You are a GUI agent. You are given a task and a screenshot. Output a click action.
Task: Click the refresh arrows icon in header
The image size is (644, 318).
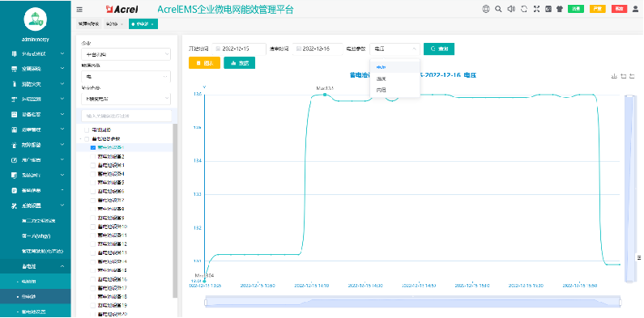(523, 9)
